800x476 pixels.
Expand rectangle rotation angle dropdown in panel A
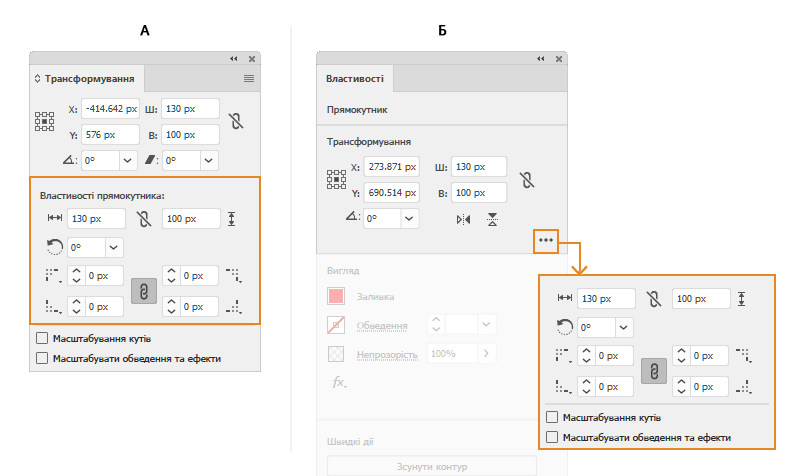(x=114, y=247)
